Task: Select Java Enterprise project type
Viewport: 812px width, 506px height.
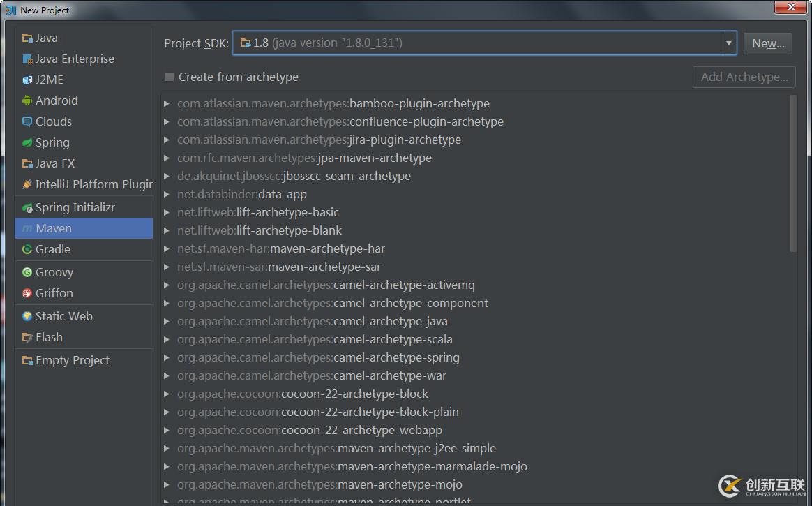Action: [x=75, y=59]
